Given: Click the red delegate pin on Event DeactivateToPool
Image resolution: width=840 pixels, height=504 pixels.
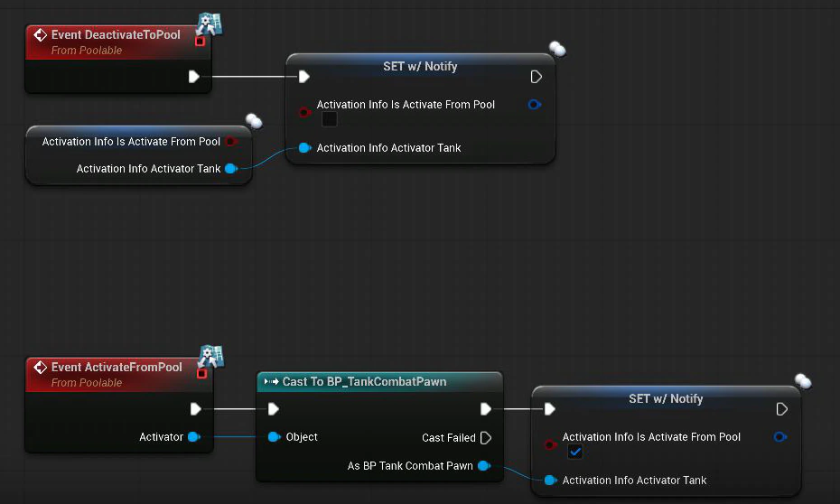Looking at the screenshot, I should [x=200, y=42].
